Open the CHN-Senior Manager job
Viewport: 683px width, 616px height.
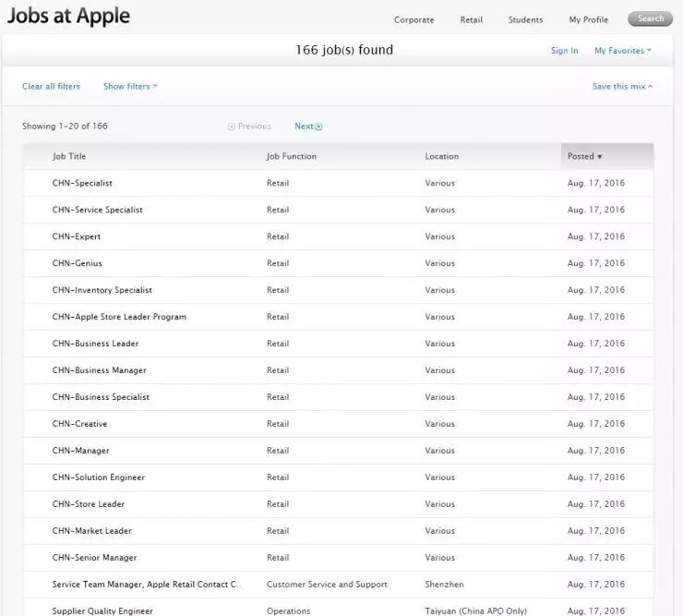point(94,558)
